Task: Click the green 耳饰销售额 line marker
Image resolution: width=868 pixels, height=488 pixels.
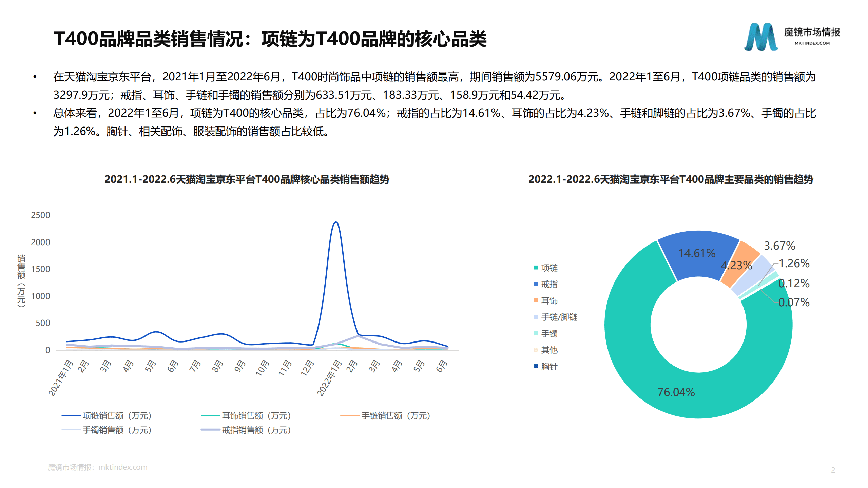Action: pos(210,416)
